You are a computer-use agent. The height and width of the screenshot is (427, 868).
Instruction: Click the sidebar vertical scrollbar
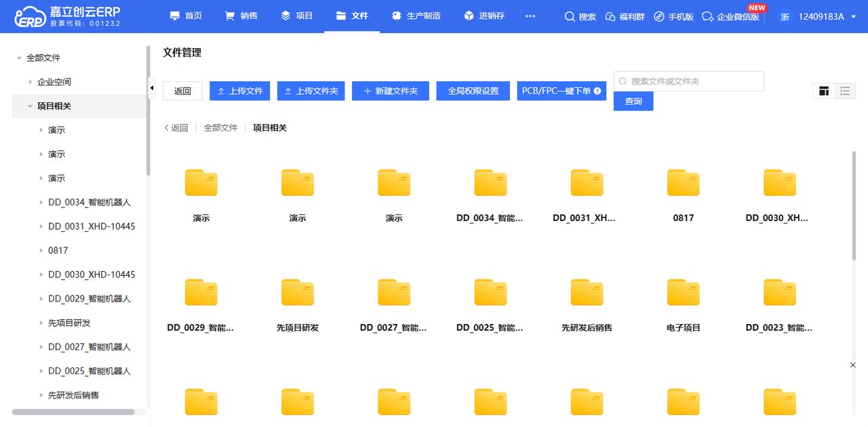point(148,111)
